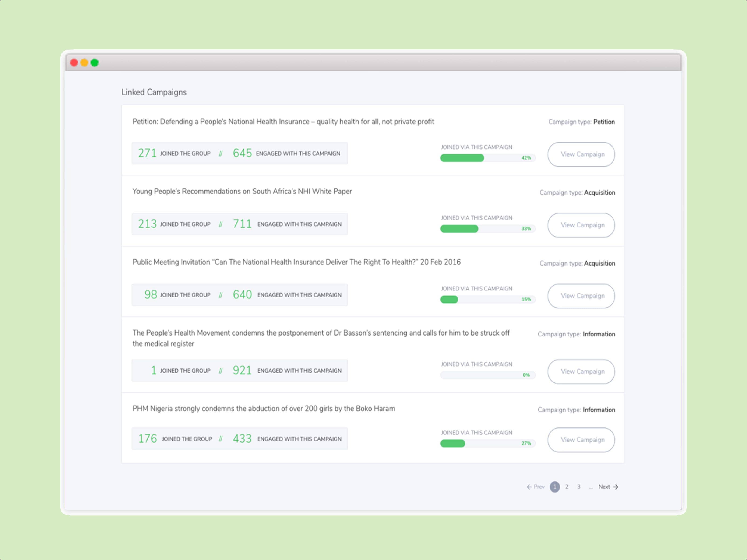Click the yellow window minimize dot
This screenshot has width=747, height=560.
(85, 63)
